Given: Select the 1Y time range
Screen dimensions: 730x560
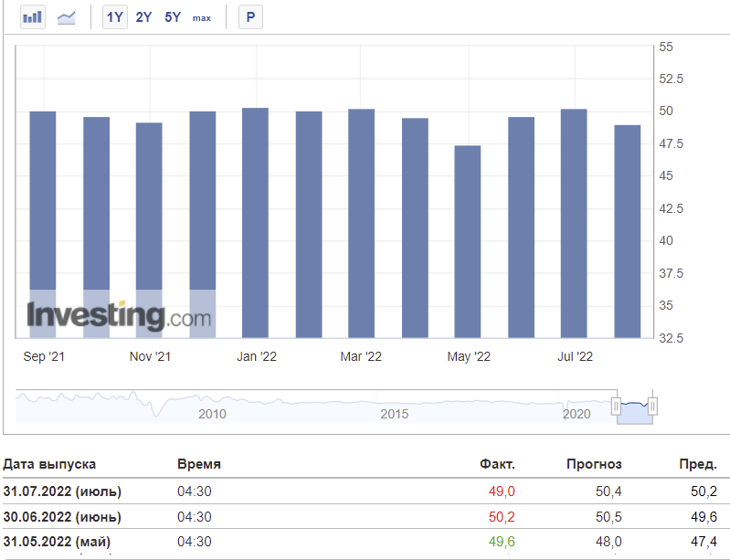Looking at the screenshot, I should [115, 17].
